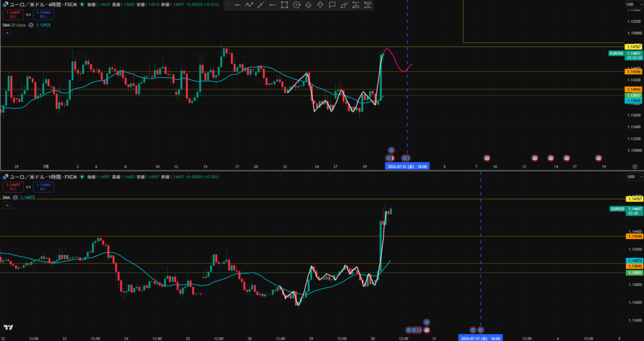
Task: Click 1.14664 買い buy button on 4時間 chart
Action: [x=43, y=15]
